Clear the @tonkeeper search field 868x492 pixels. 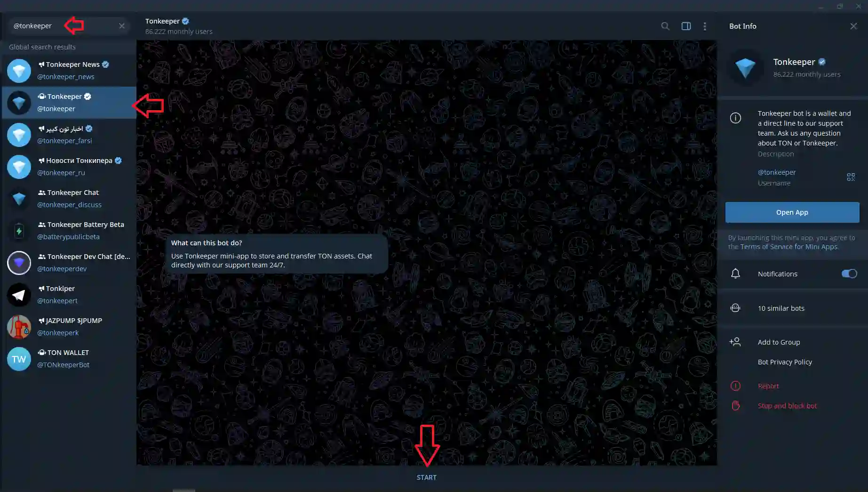pos(122,26)
